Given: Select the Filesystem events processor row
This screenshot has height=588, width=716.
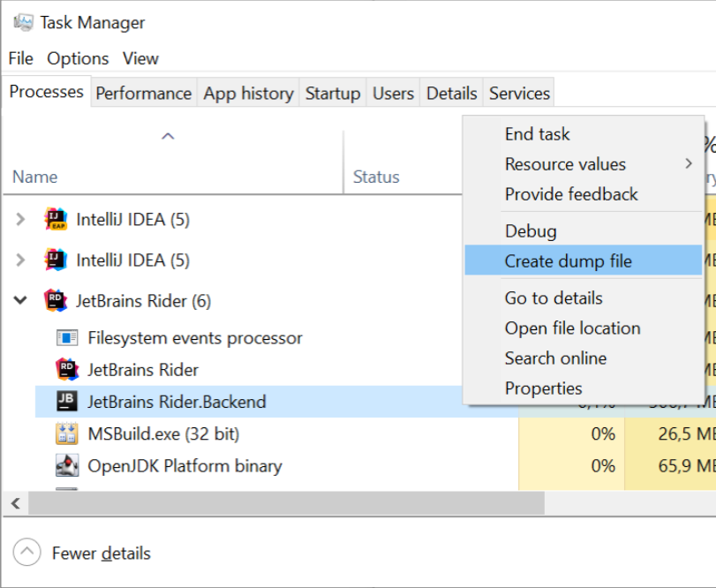Looking at the screenshot, I should 195,338.
